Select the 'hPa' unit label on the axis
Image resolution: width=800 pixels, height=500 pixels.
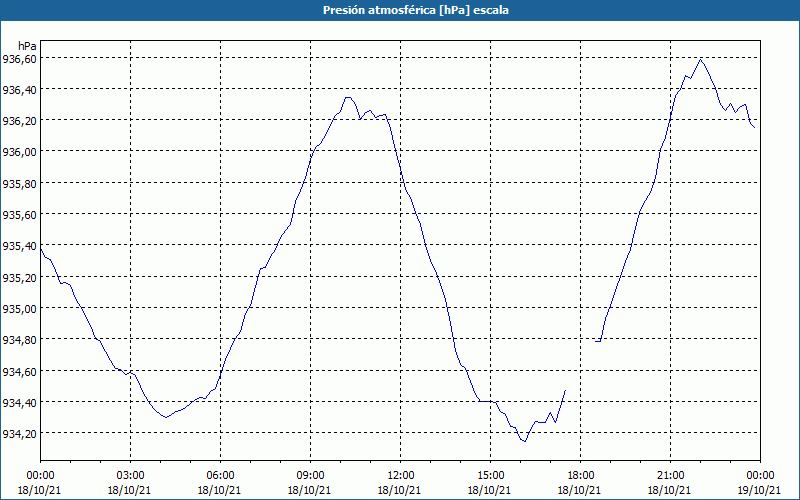[27, 46]
